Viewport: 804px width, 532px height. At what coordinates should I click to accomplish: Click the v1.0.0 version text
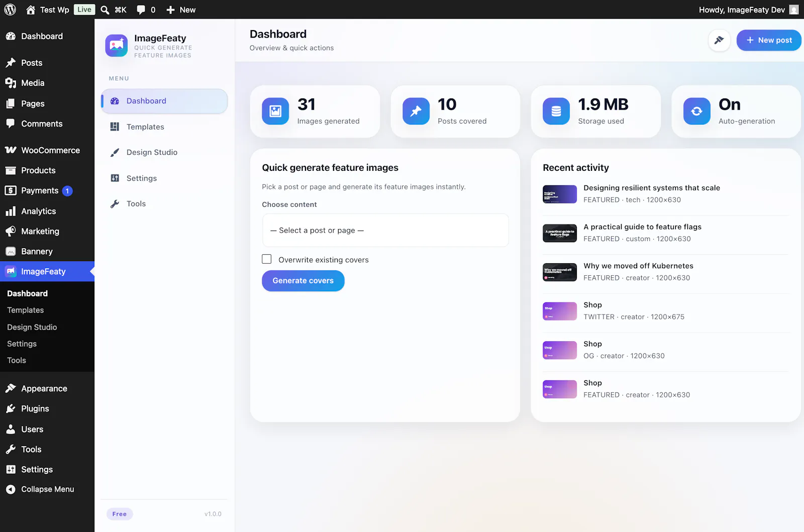click(213, 514)
